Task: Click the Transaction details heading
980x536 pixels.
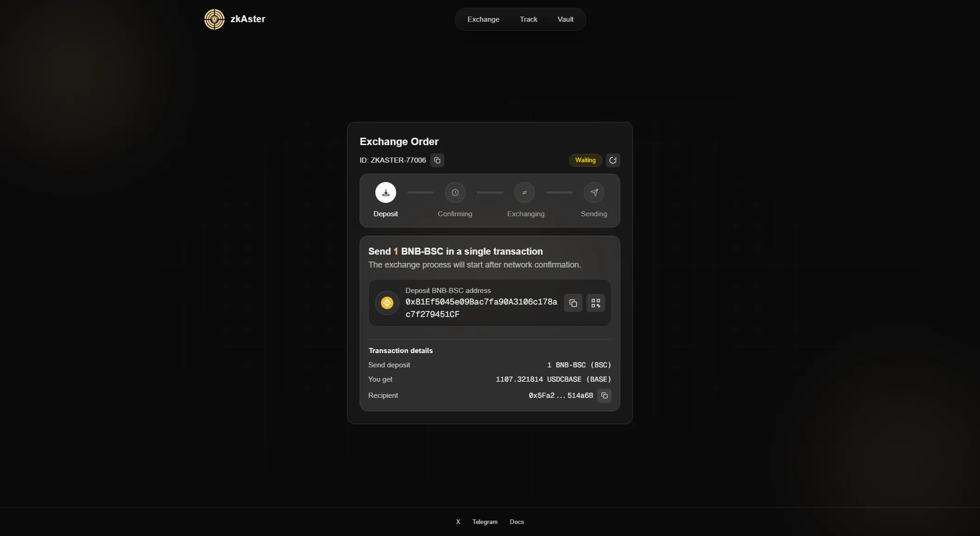Action: coord(400,351)
